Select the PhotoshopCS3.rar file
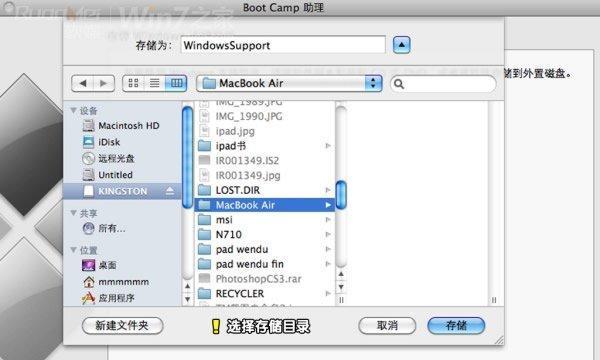This screenshot has width=600, height=360. (x=264, y=279)
